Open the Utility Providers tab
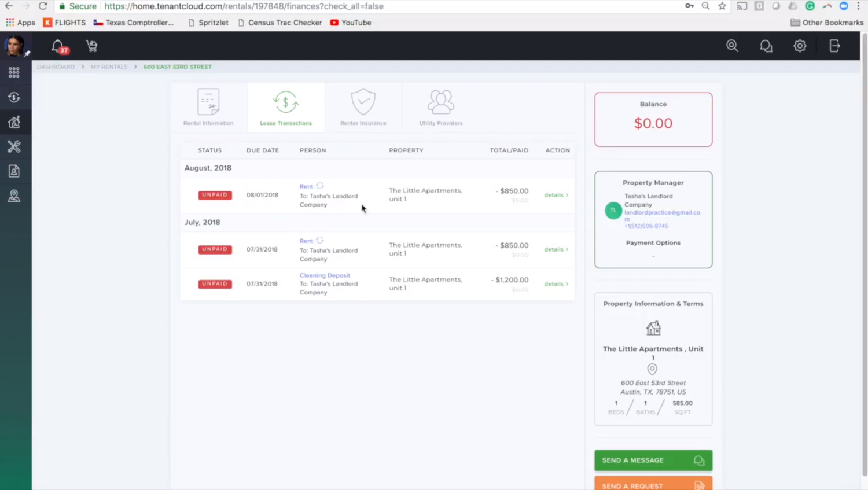The height and width of the screenshot is (490, 868). click(440, 108)
